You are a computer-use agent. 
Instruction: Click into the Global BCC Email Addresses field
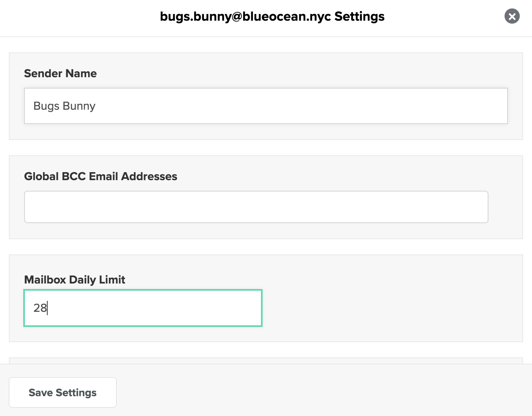[x=256, y=207]
